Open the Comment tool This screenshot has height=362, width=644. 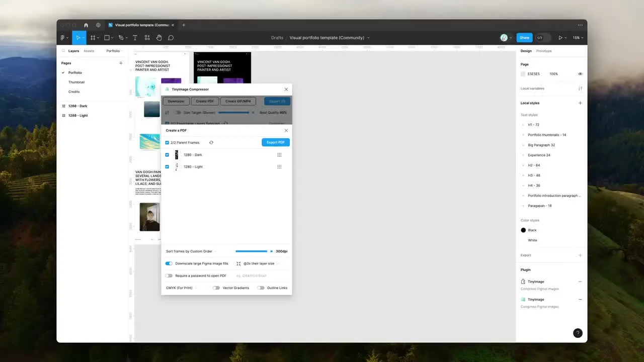click(171, 38)
